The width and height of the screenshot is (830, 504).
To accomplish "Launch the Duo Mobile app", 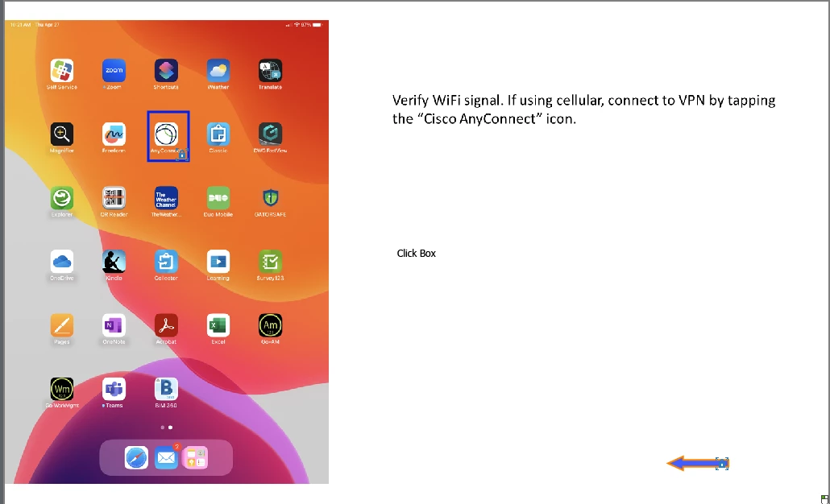I will pyautogui.click(x=218, y=198).
